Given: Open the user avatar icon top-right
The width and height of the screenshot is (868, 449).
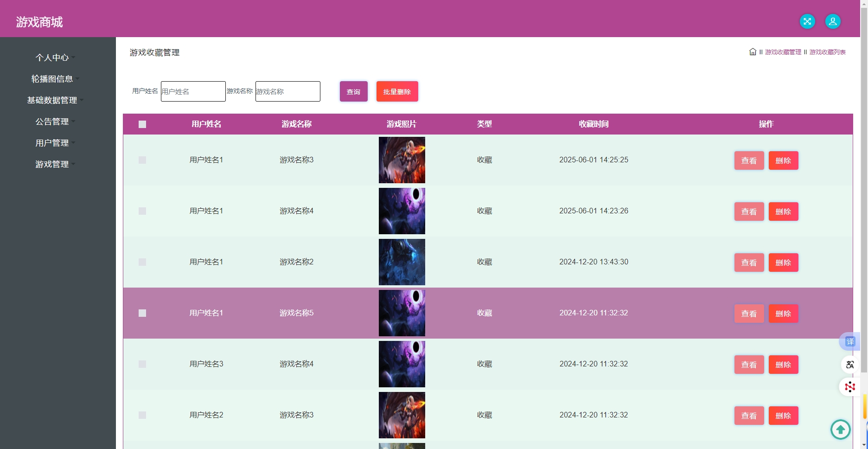Looking at the screenshot, I should click(x=832, y=21).
